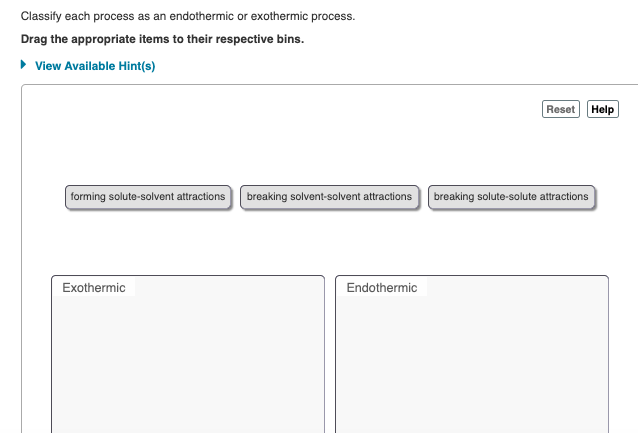638x433 pixels.
Task: Open the View Available Hint(s) link
Action: pyautogui.click(x=95, y=66)
